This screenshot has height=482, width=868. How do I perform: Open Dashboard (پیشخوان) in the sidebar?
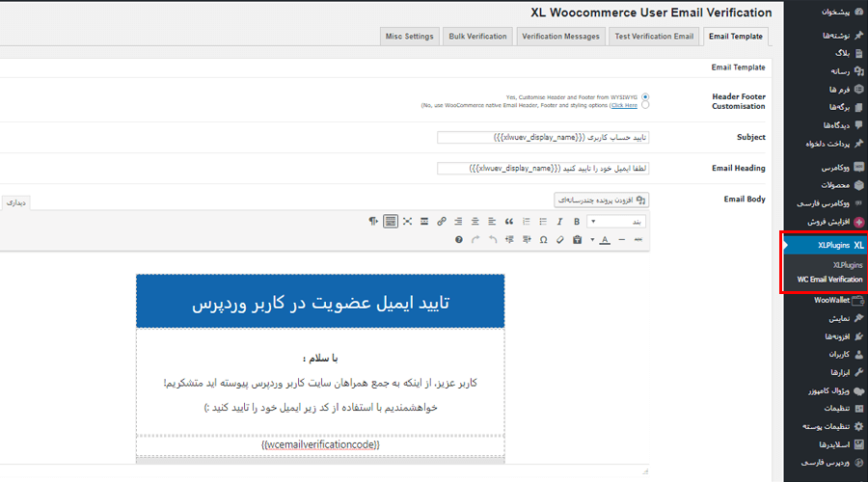(x=835, y=12)
